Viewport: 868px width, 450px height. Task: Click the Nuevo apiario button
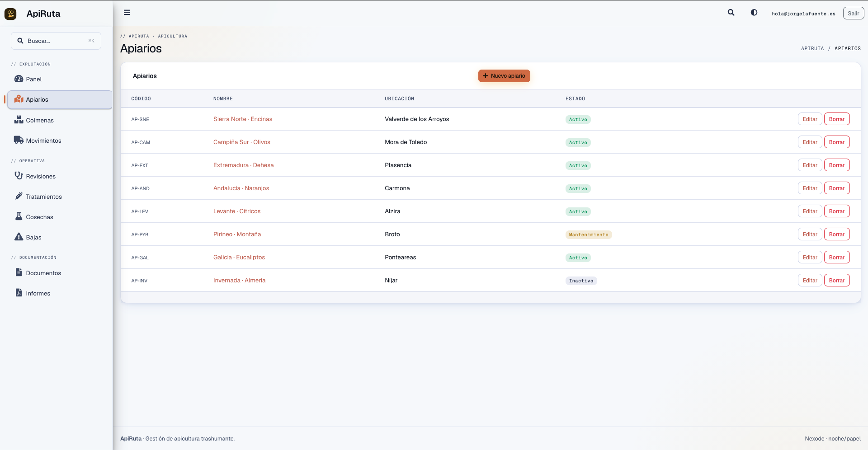(504, 76)
